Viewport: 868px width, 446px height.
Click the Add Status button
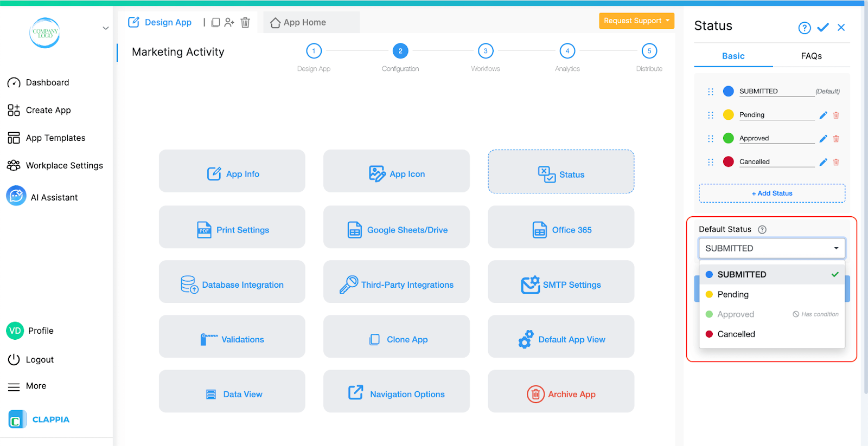(x=772, y=193)
